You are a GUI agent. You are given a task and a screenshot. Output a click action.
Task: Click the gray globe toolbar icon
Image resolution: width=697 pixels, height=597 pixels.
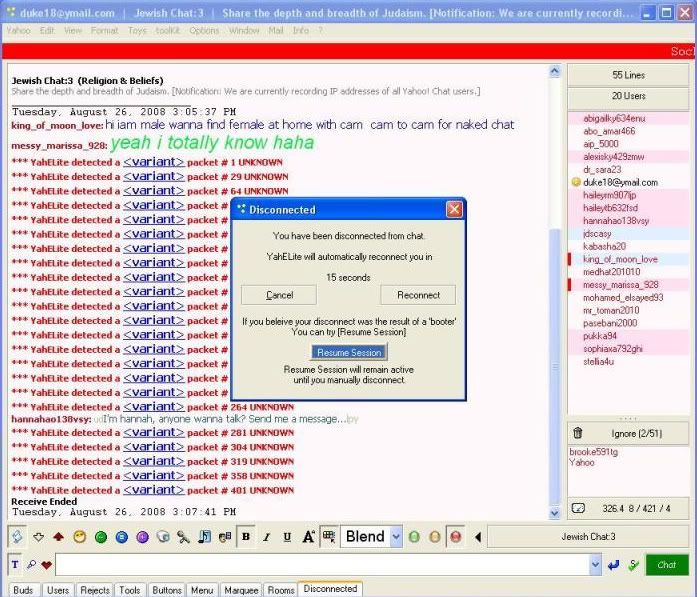coord(163,537)
